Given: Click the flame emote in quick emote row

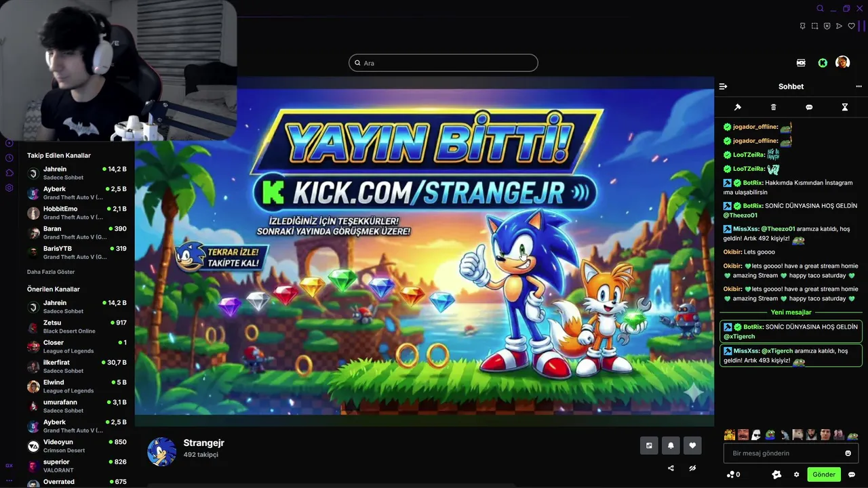Looking at the screenshot, I should [x=730, y=435].
